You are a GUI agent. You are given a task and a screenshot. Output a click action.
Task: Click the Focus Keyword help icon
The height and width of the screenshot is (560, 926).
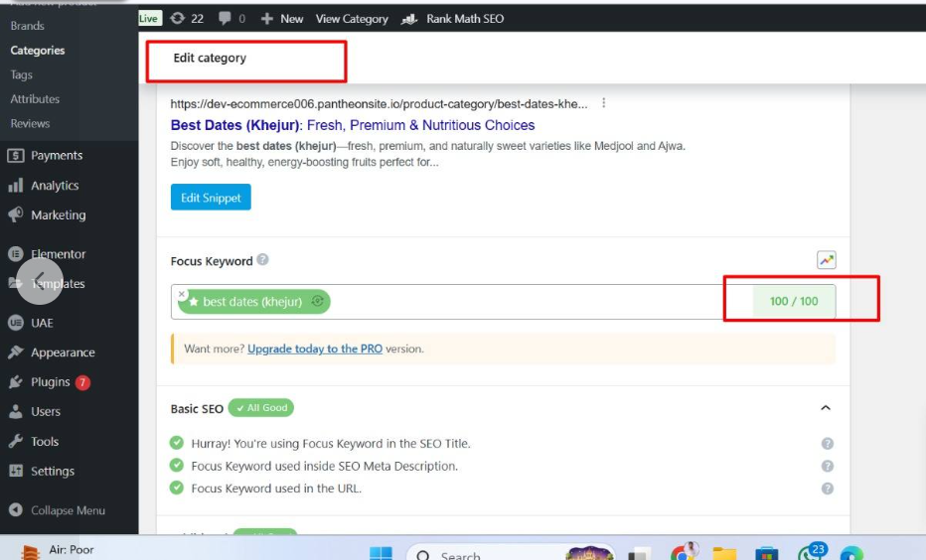[x=262, y=260]
